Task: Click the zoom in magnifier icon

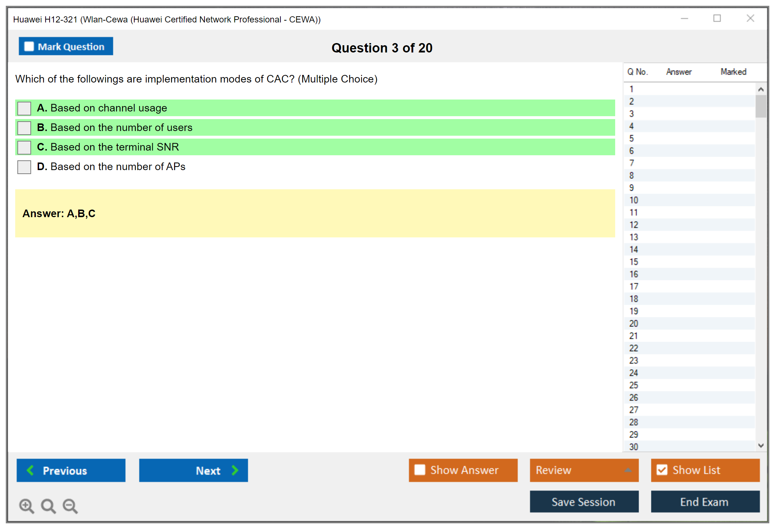Action: 26,506
